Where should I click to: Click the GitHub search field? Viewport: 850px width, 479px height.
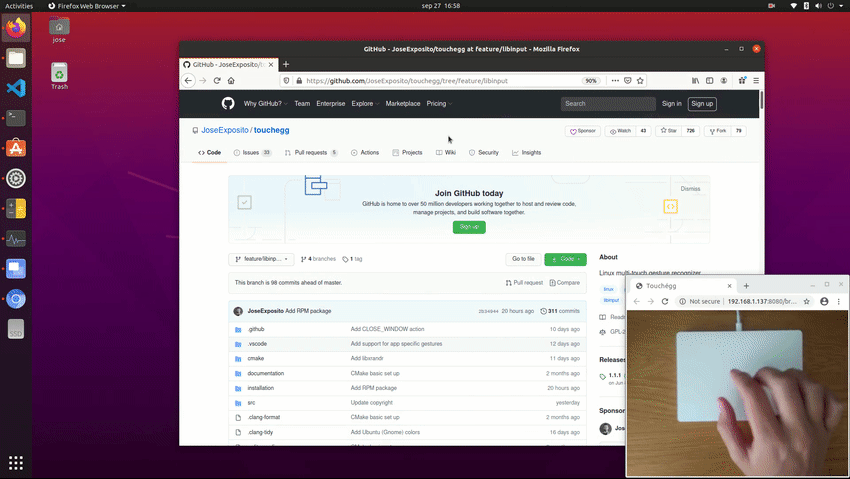point(608,103)
